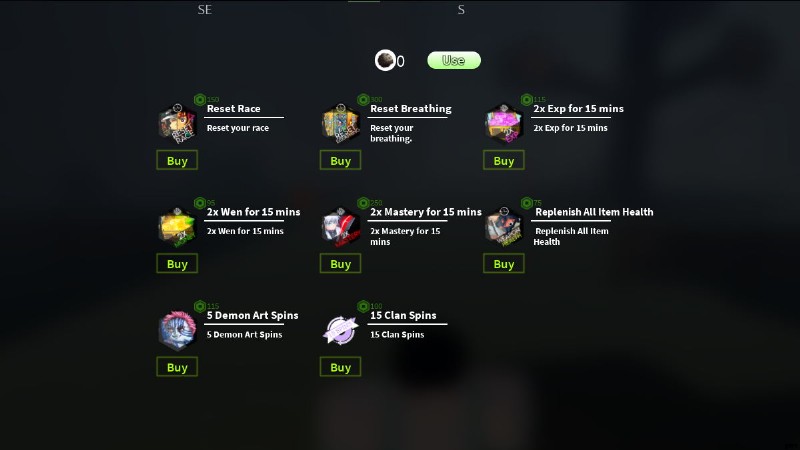Click the SE compass marker
The image size is (800, 450).
(x=205, y=10)
